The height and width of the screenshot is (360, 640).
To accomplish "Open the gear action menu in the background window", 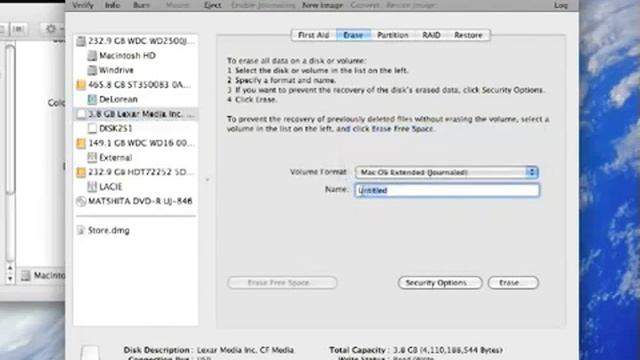I will point(53,29).
